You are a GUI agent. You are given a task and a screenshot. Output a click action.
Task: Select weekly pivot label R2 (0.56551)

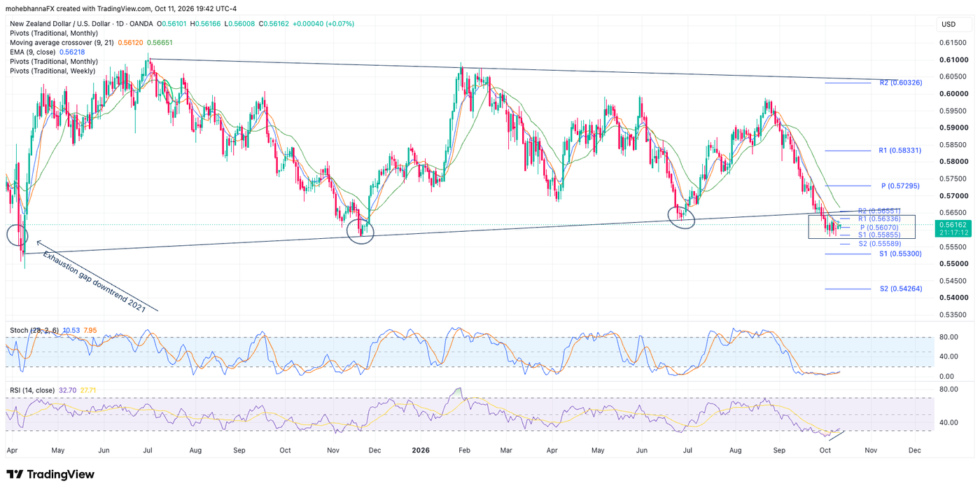click(878, 211)
